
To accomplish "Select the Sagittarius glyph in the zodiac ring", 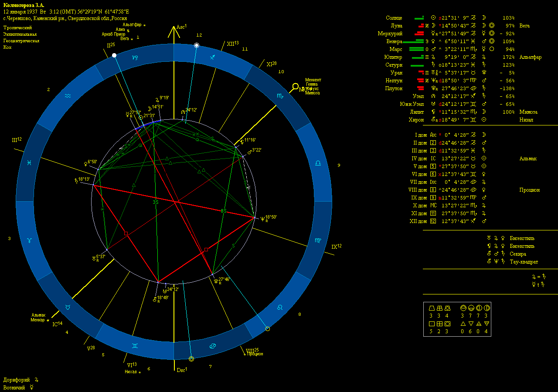I will [x=212, y=57].
